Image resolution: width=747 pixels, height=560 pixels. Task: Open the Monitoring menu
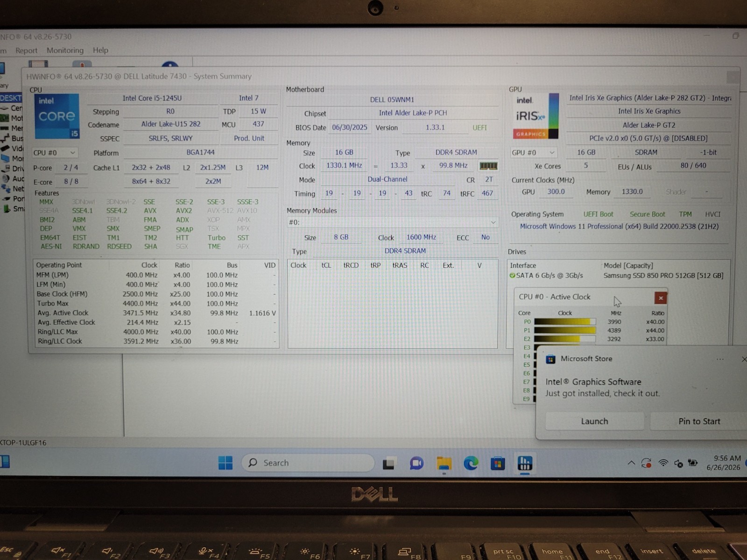65,50
